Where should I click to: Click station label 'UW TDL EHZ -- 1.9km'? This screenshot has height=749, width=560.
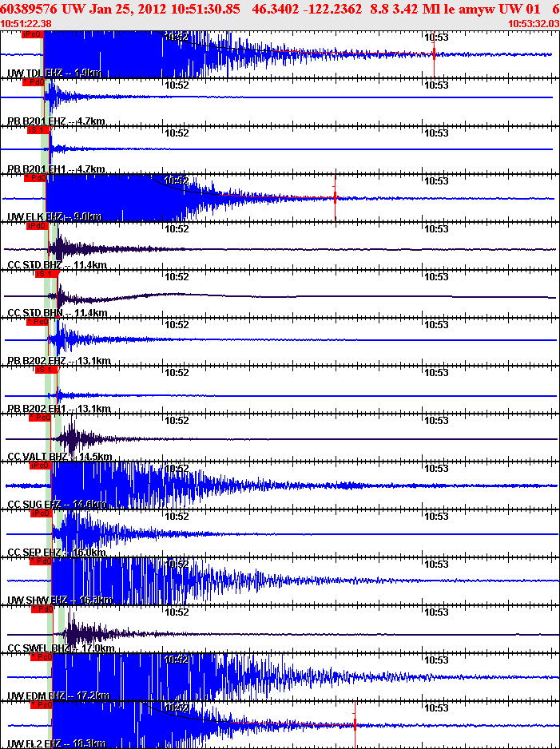tap(55, 73)
